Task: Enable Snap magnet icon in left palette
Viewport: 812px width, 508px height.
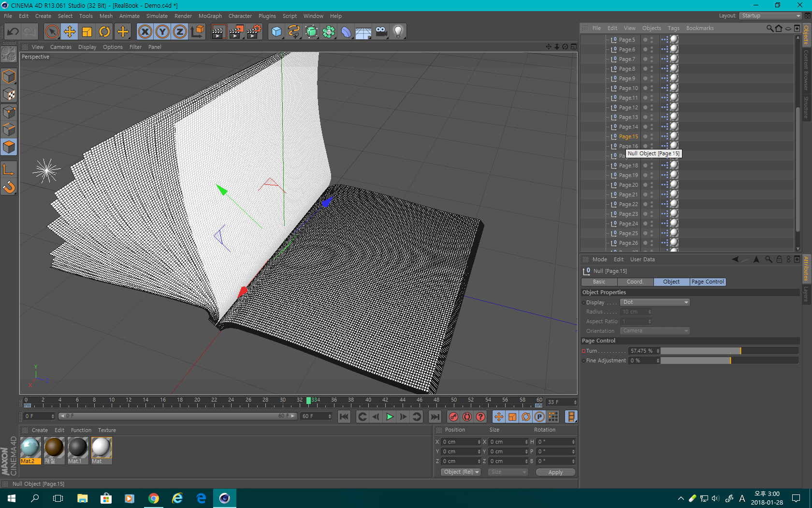Action: [9, 187]
